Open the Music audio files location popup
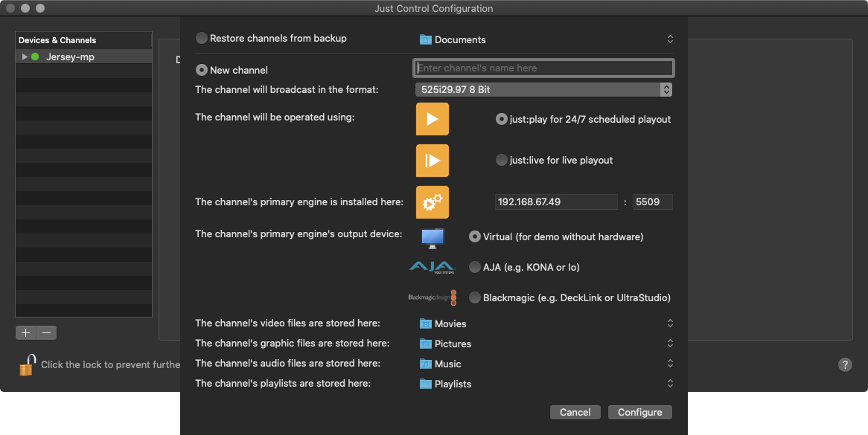Viewport: 868px width, 435px height. pyautogui.click(x=546, y=364)
